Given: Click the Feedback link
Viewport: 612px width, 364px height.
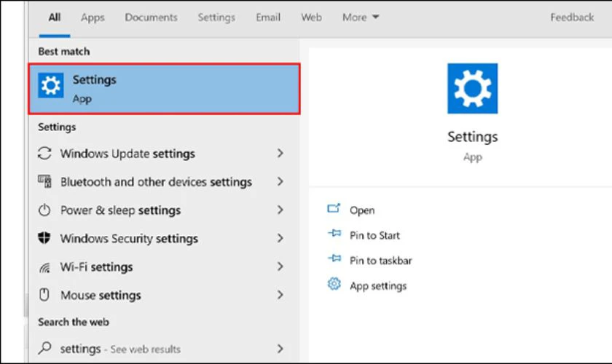Looking at the screenshot, I should [572, 17].
